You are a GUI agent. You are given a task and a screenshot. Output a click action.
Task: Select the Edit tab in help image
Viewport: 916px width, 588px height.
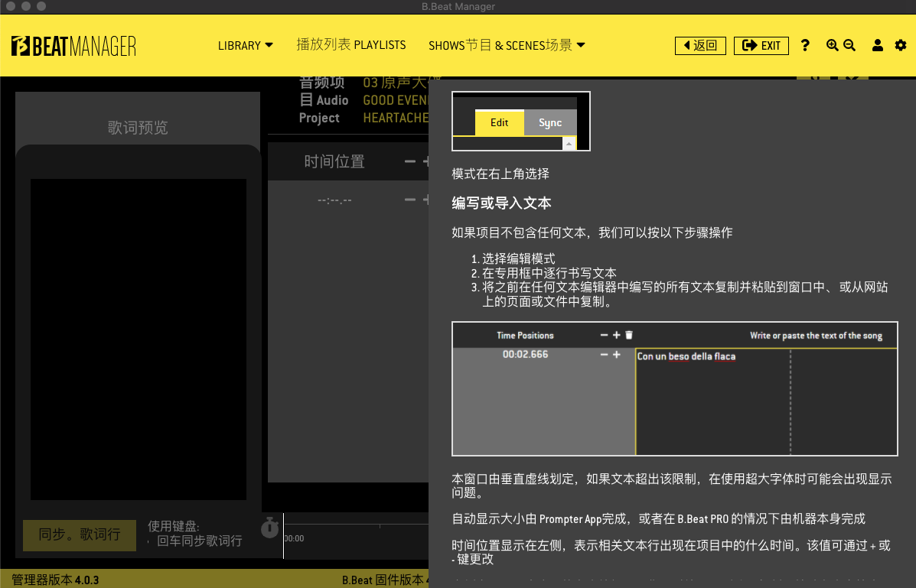point(499,122)
